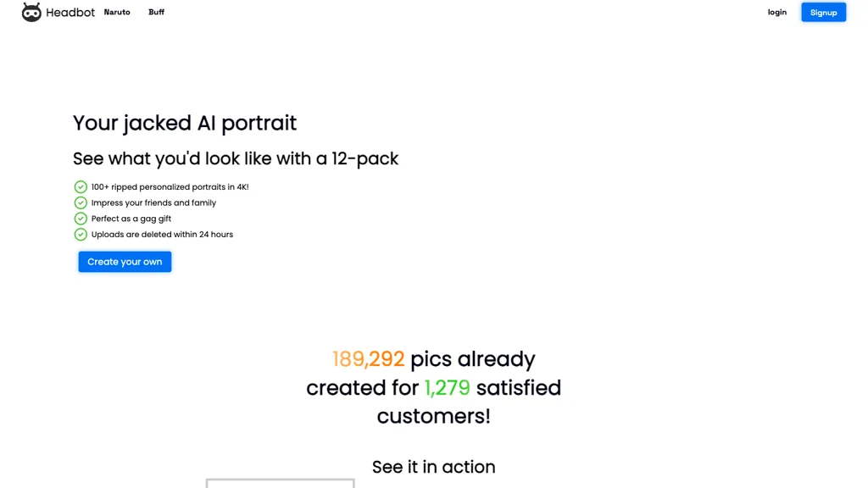
Task: Click the checkmark next to Uploads are deleted
Action: (x=81, y=235)
